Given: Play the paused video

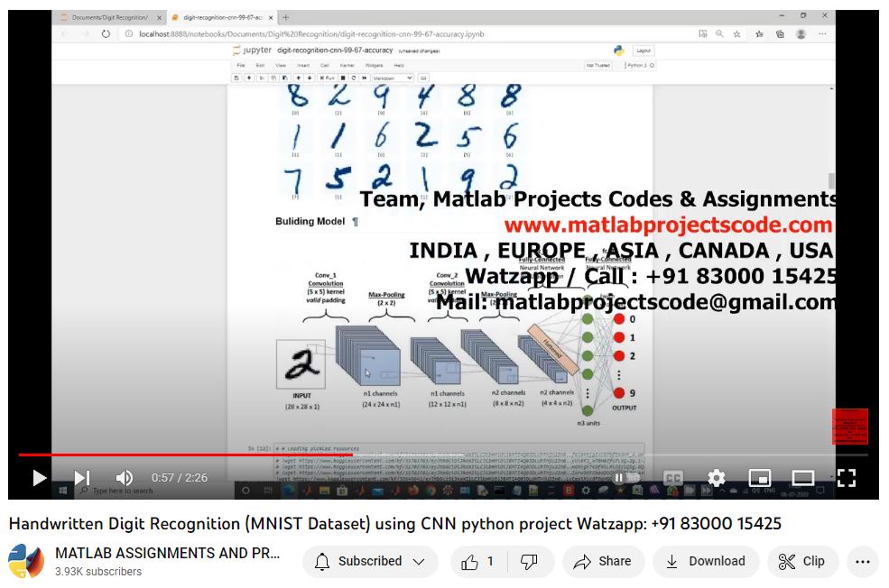Looking at the screenshot, I should pos(39,478).
